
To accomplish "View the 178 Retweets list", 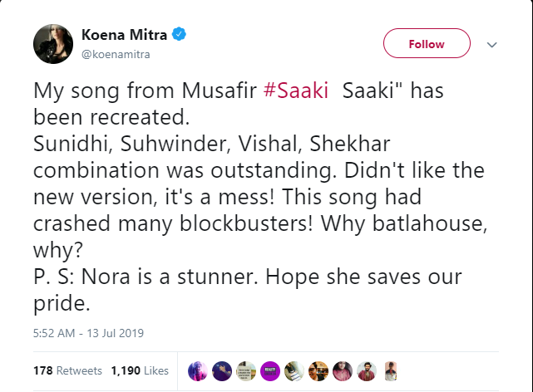I will [x=67, y=370].
